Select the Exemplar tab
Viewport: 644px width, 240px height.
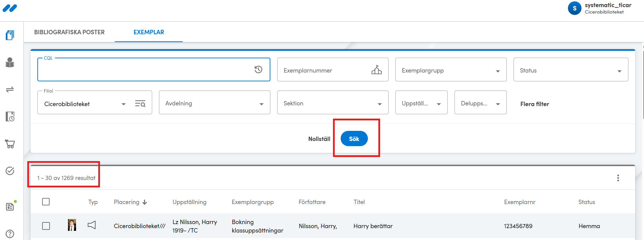(x=148, y=32)
